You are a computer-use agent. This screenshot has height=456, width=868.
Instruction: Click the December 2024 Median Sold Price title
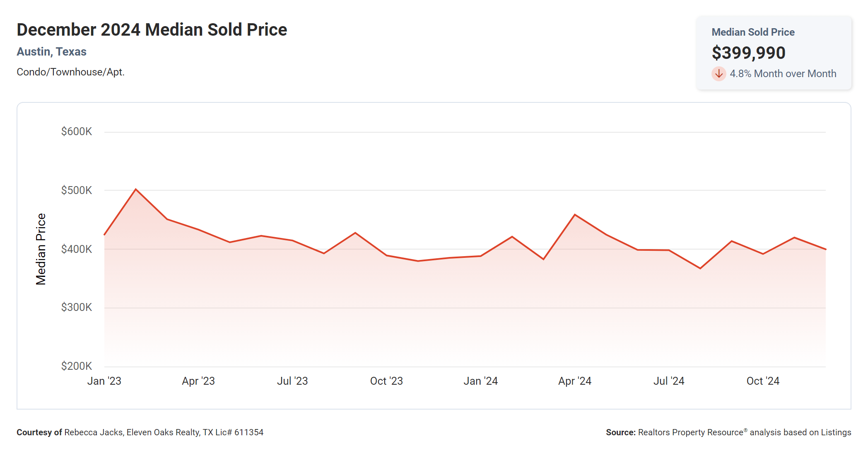pos(152,30)
